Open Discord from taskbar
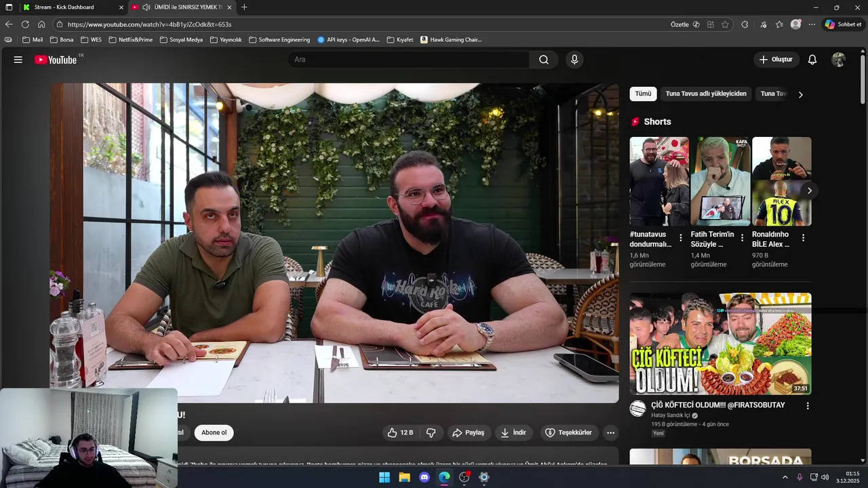The image size is (868, 488). (x=425, y=477)
